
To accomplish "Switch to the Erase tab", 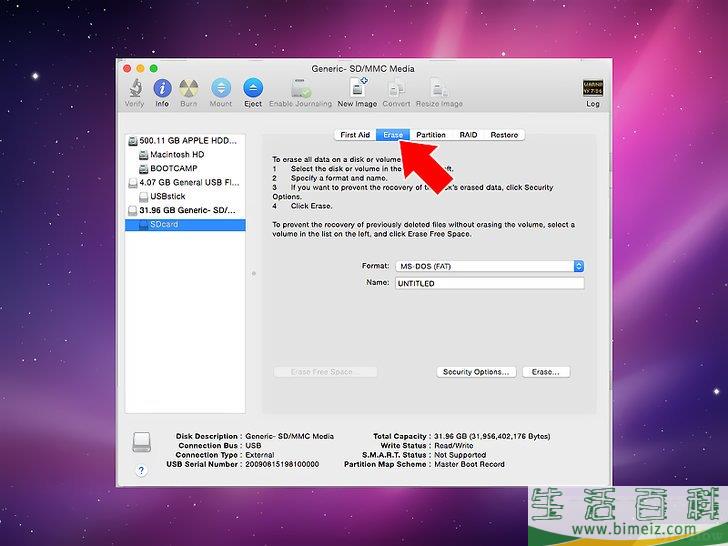I will click(x=393, y=135).
